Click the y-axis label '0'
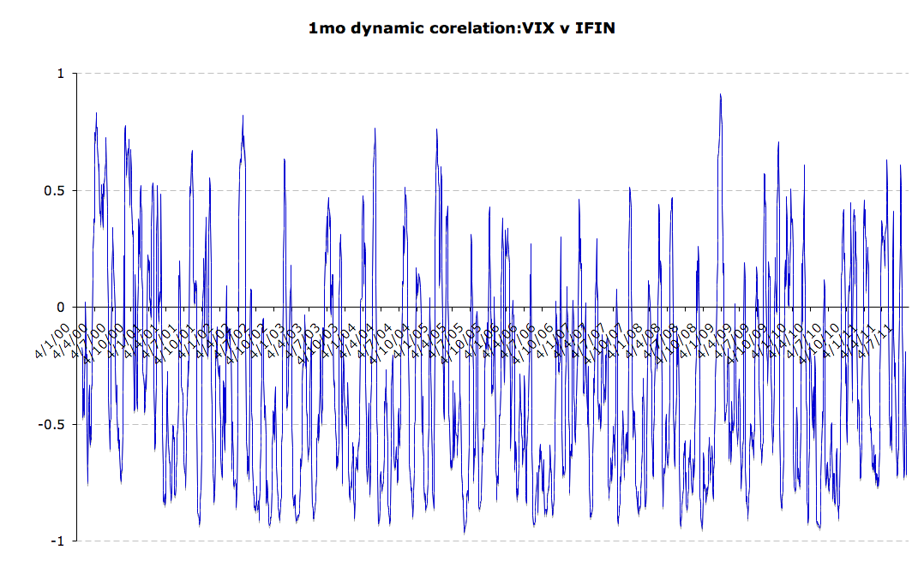Viewport: 924px width, 562px height. click(60, 307)
